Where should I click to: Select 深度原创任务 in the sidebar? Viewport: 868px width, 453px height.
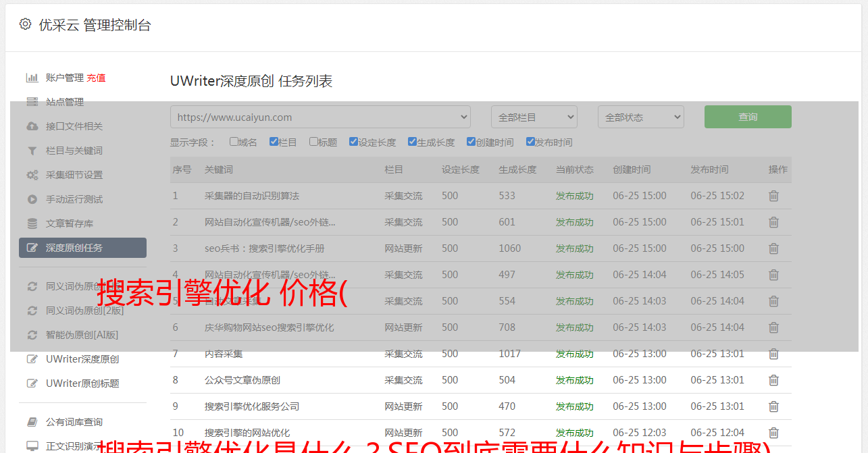click(82, 248)
